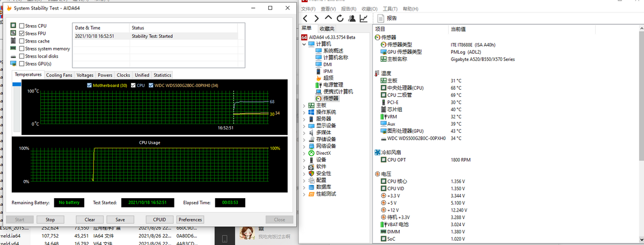Click the 配置 config icon in the tree
This screenshot has height=245, width=644.
tap(312, 180)
